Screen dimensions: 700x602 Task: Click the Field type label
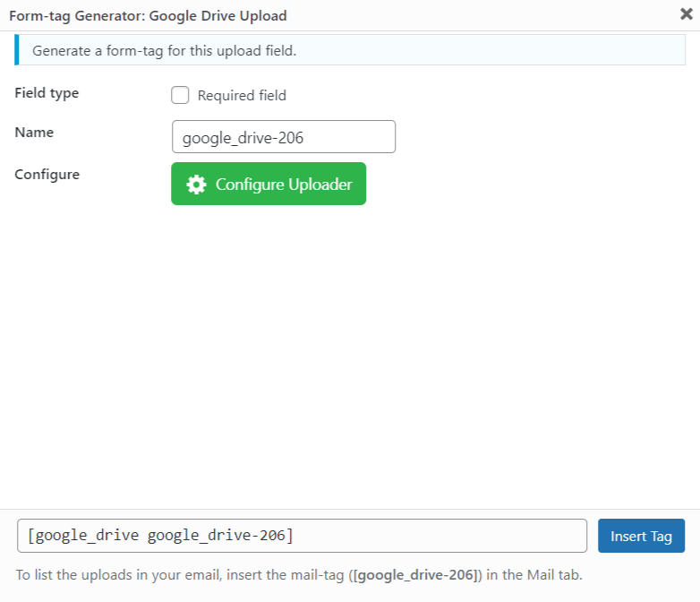coord(47,93)
